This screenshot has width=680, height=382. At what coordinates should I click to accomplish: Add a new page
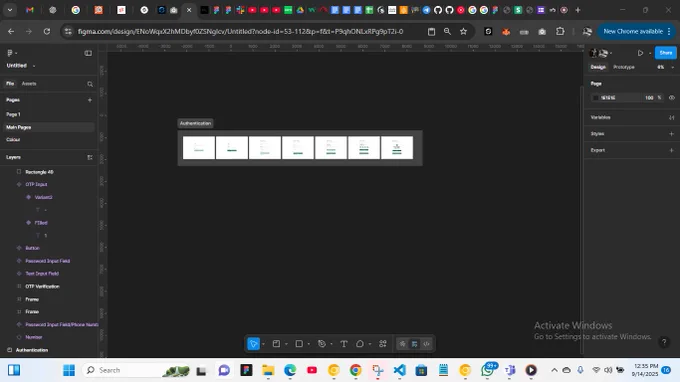coord(90,100)
